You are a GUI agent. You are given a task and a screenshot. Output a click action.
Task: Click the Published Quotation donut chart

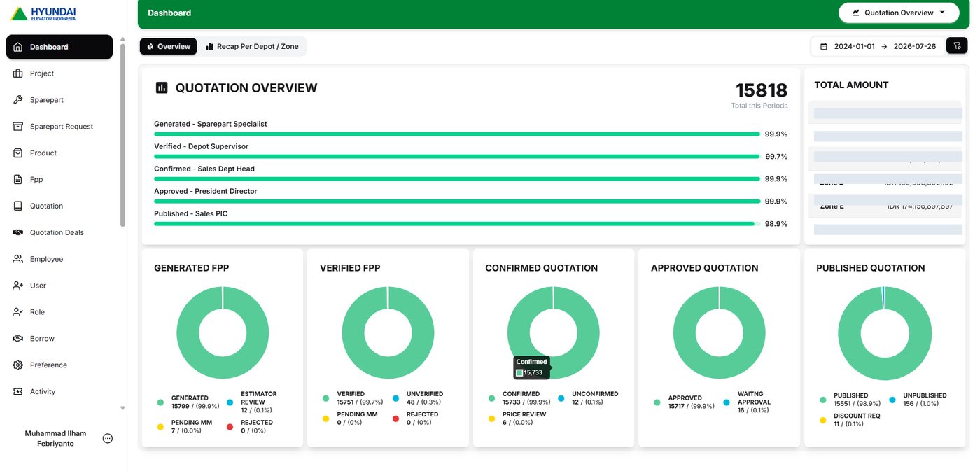coord(885,333)
